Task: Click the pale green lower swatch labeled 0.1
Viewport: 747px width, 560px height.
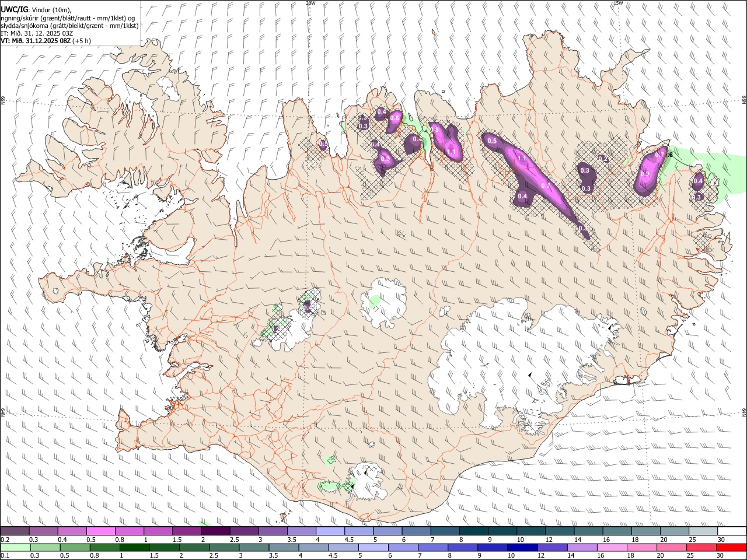Action: click(15, 547)
